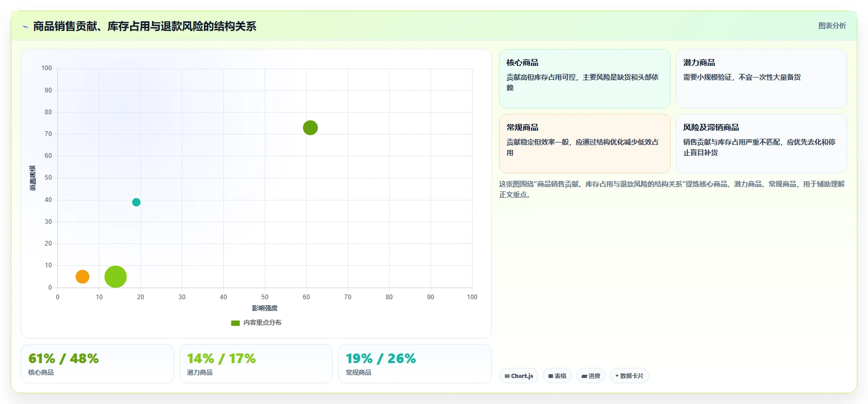
Task: Select the orange bubble at chart bottom
Action: 82,276
